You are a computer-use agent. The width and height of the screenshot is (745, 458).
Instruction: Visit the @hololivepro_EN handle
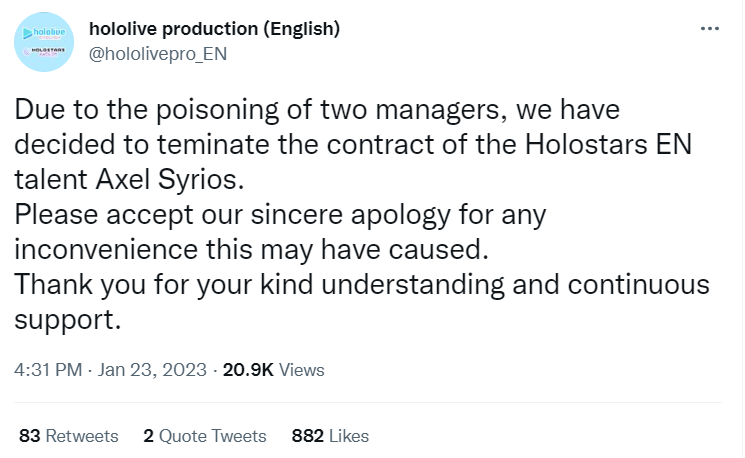point(158,54)
